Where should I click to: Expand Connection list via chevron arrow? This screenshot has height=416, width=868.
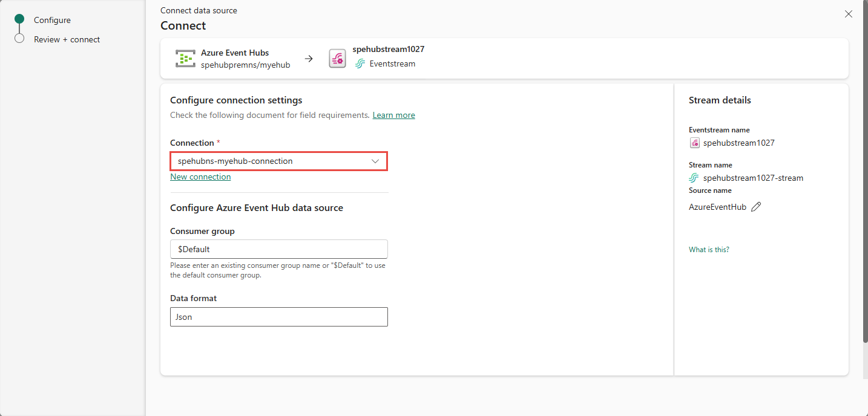point(375,161)
